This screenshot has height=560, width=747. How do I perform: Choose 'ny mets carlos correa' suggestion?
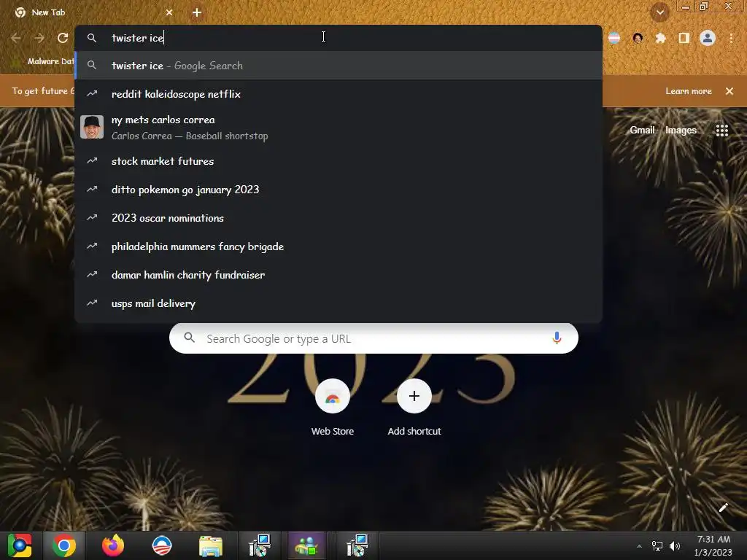coord(338,128)
